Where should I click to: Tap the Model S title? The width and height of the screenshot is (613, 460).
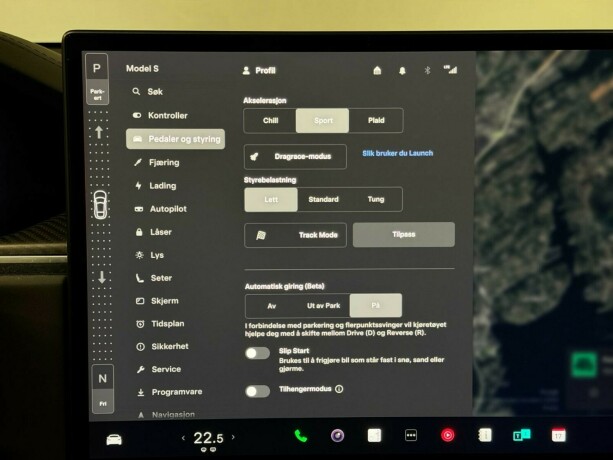142,69
